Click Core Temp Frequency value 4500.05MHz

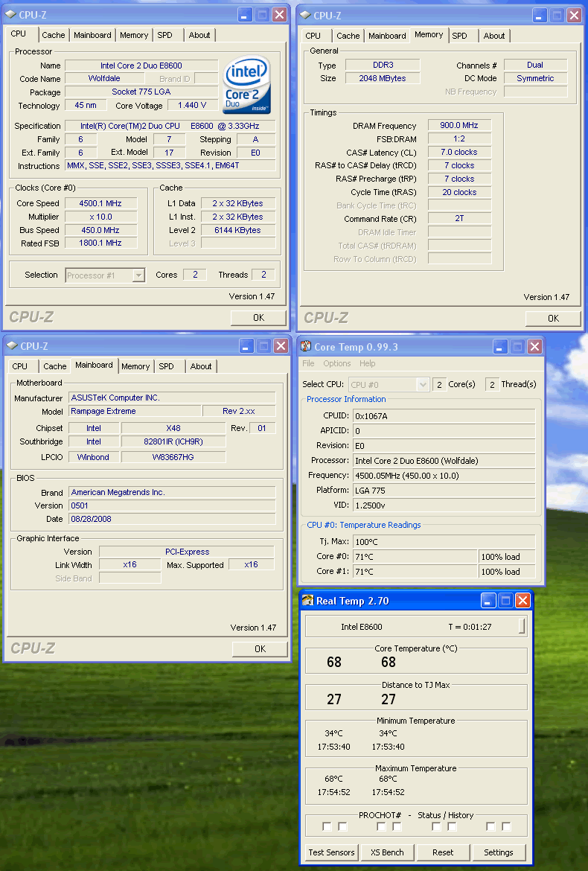[x=444, y=476]
